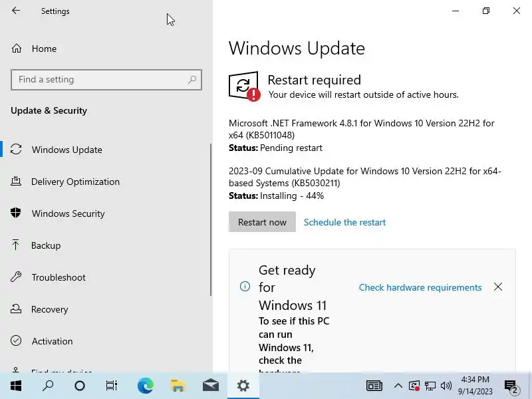
Task: Open Task View on the taskbar
Action: 111,386
